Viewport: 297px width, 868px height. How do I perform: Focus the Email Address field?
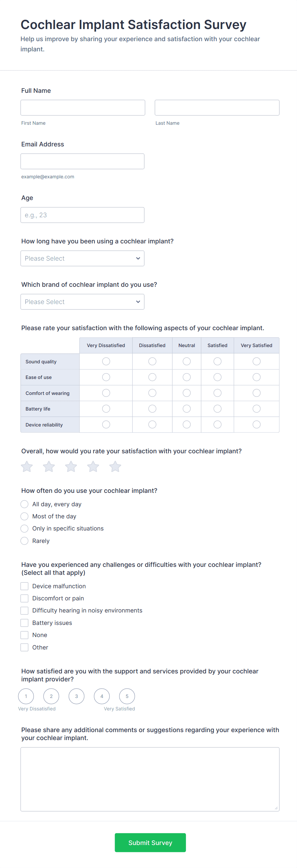(82, 161)
